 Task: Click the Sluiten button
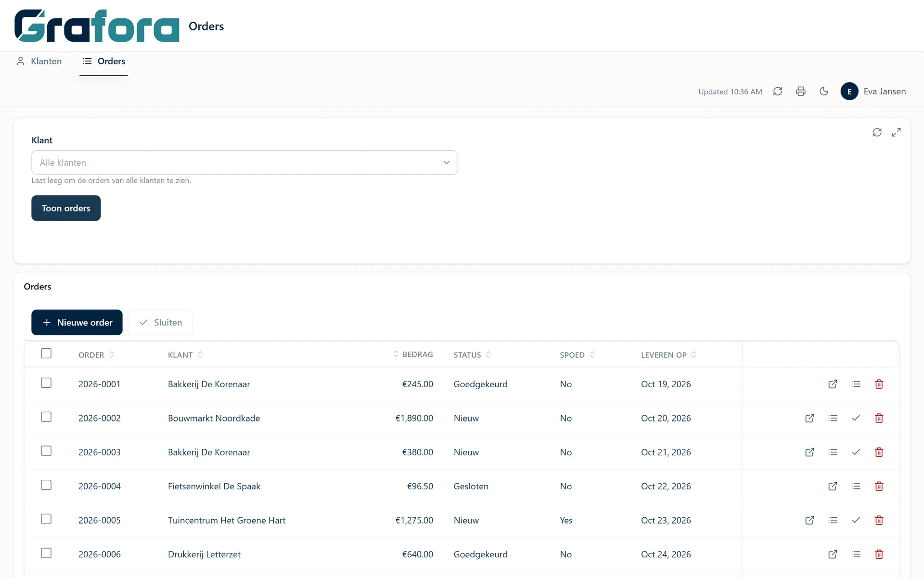[x=161, y=323]
